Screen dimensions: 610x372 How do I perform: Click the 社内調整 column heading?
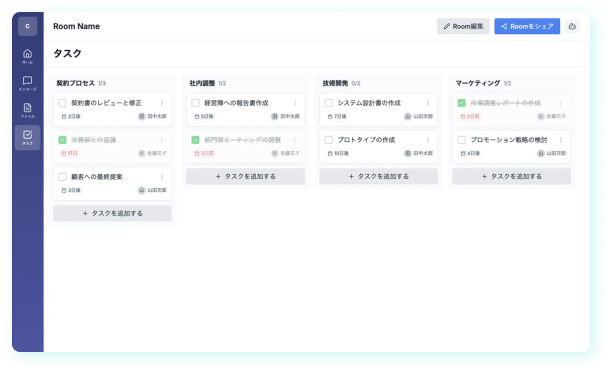tap(202, 83)
